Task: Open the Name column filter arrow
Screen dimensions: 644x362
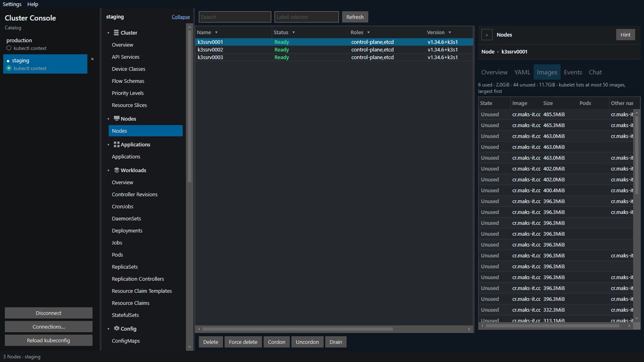Action: pos(216,33)
